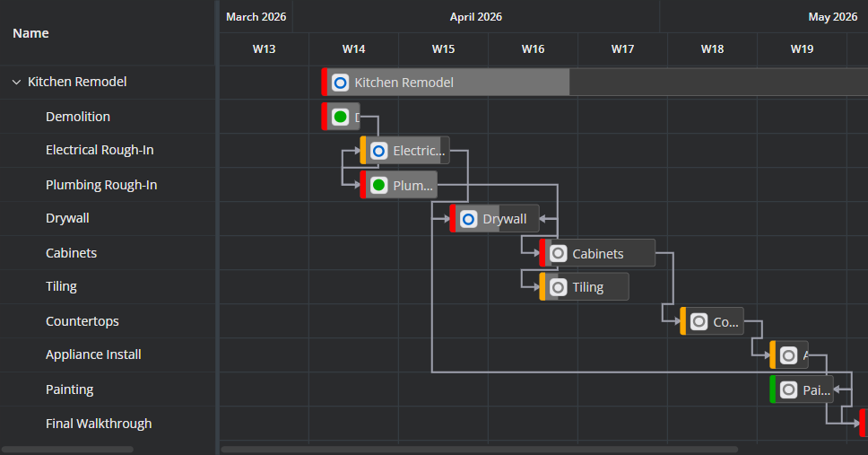The image size is (868, 455).
Task: Select the Plumbing Rough-In row
Action: (x=108, y=185)
